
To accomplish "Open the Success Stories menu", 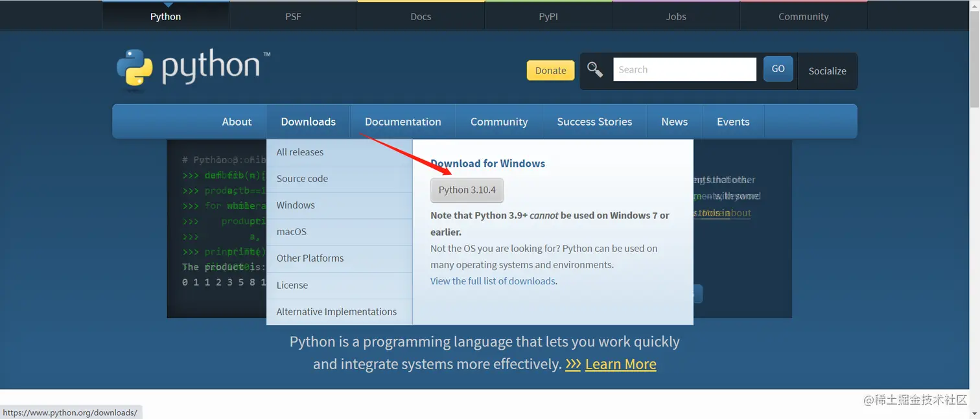I will pyautogui.click(x=594, y=122).
